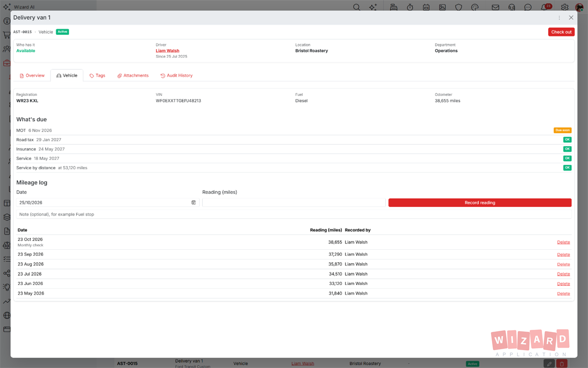Screen dimensions: 588x368
Task: Open the mail envelope icon in top bar
Action: pyautogui.click(x=495, y=7)
